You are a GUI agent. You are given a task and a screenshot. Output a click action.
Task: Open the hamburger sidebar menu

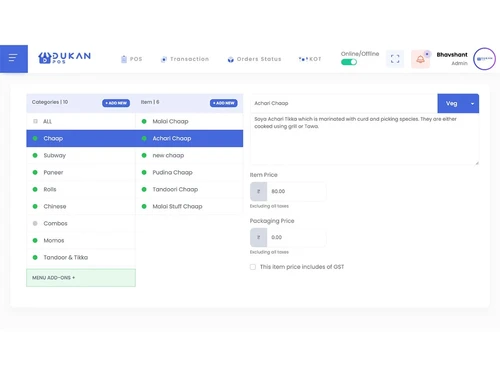14,59
